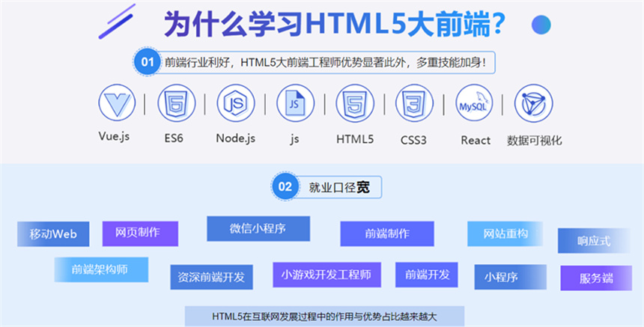Click the Node.js hexagon icon
This screenshot has height=327, width=644.
[236, 103]
